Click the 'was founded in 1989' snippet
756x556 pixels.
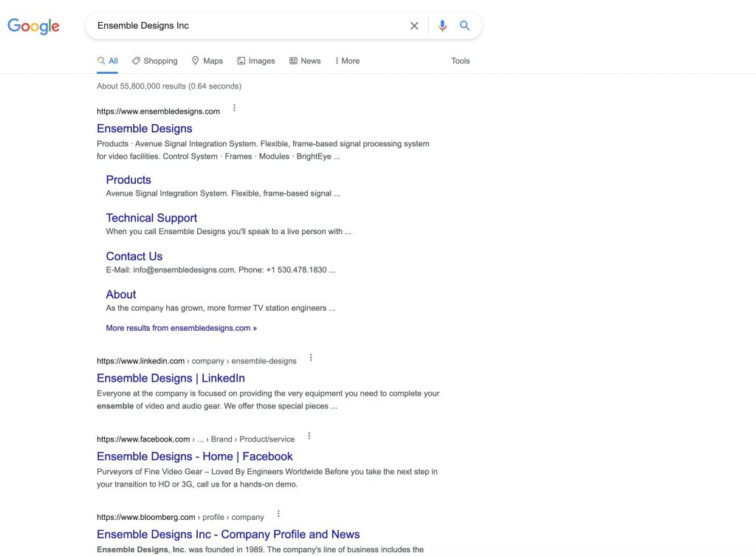click(261, 550)
